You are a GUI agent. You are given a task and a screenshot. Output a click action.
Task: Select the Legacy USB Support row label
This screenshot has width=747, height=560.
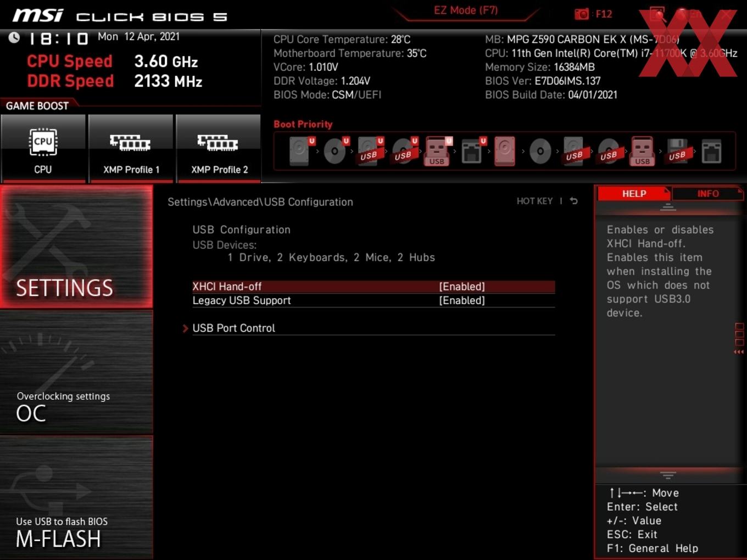point(242,300)
